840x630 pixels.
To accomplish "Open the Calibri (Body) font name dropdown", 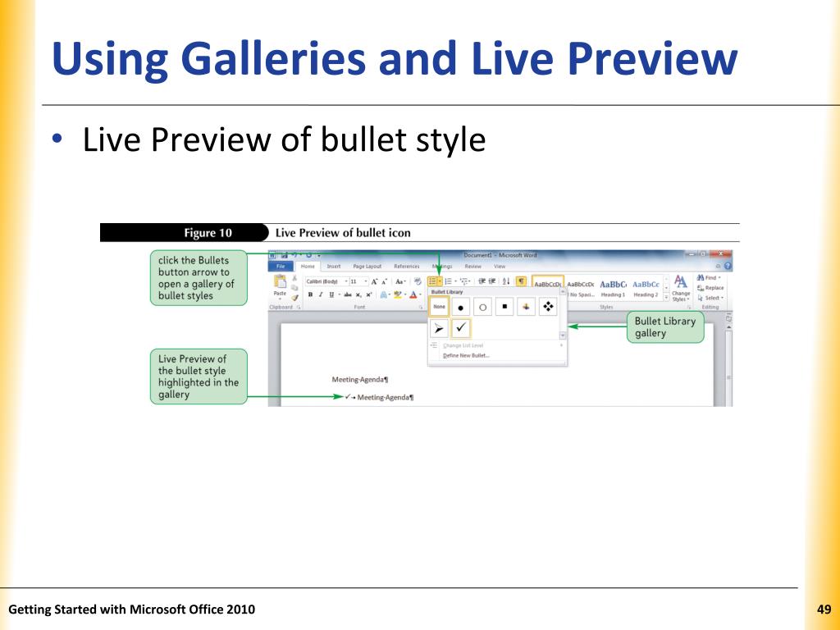I will 346,281.
